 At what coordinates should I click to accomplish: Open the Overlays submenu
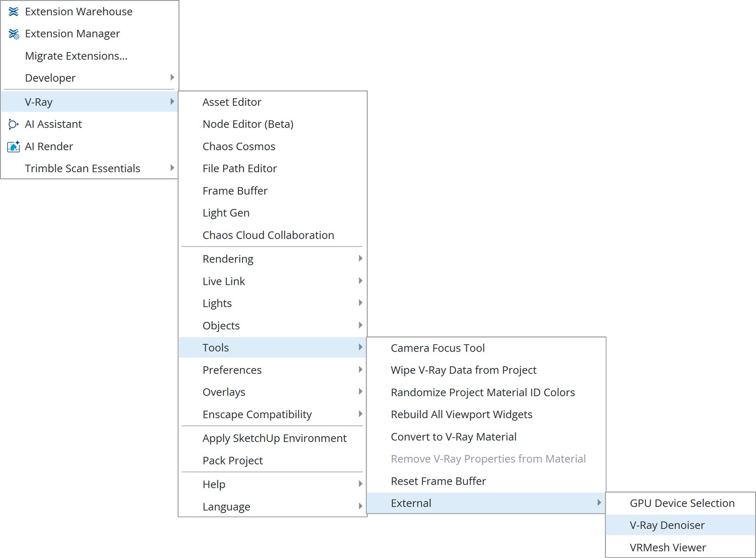click(273, 392)
